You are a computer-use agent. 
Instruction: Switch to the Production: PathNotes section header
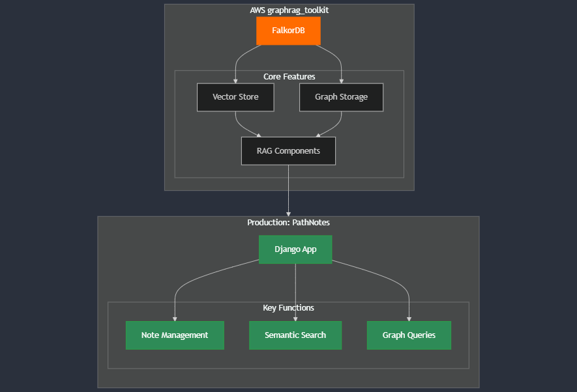point(288,222)
